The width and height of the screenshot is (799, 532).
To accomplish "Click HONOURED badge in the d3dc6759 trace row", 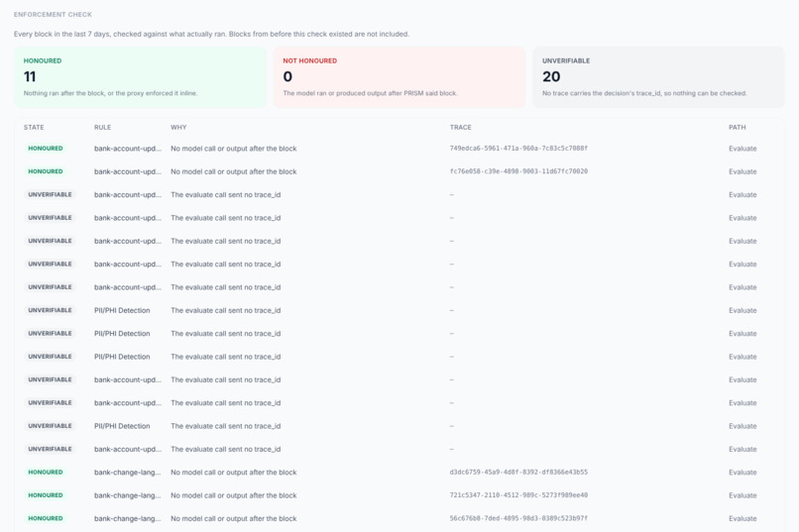I will coord(46,473).
